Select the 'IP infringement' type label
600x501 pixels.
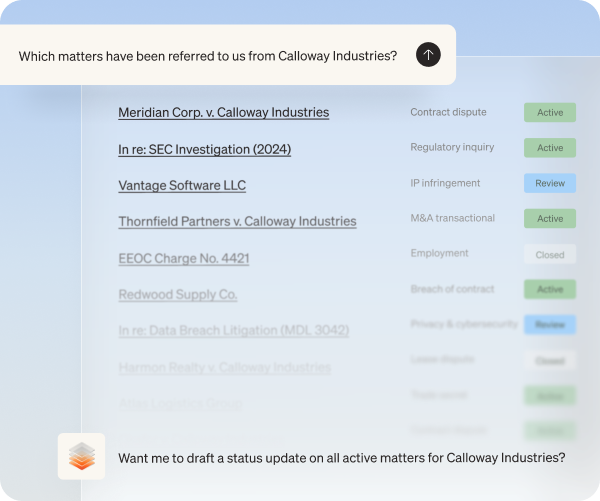click(445, 183)
